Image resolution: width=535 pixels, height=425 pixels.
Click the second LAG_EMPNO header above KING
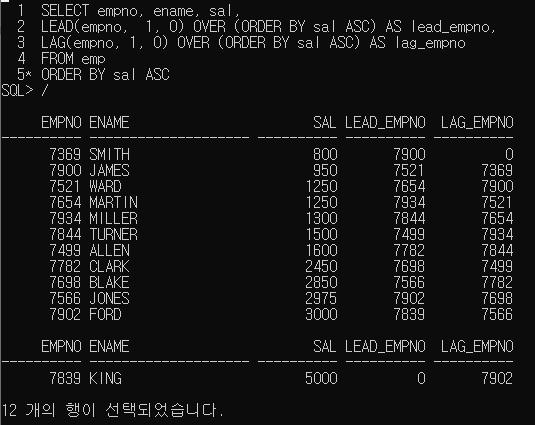point(477,347)
